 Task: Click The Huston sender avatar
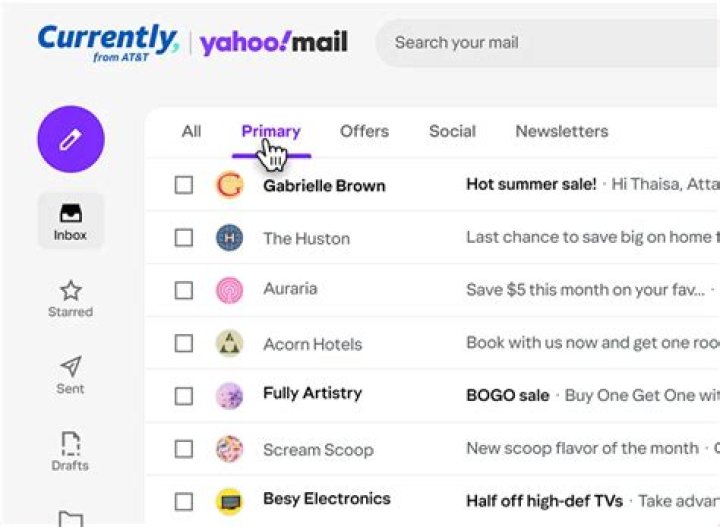click(x=230, y=238)
